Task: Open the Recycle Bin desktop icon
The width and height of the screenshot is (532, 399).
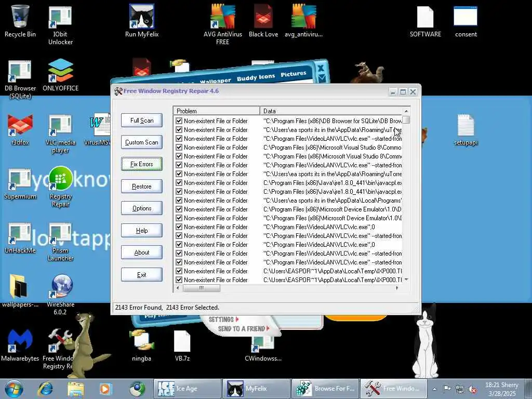Action: [x=20, y=21]
